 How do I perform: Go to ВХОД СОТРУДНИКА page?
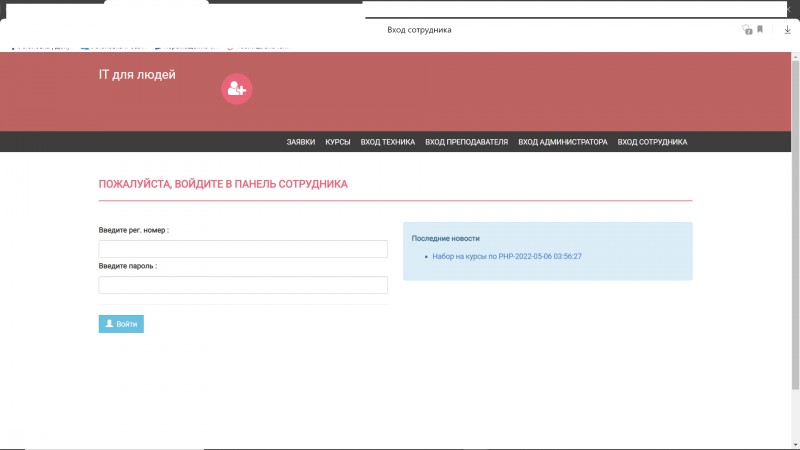click(652, 142)
